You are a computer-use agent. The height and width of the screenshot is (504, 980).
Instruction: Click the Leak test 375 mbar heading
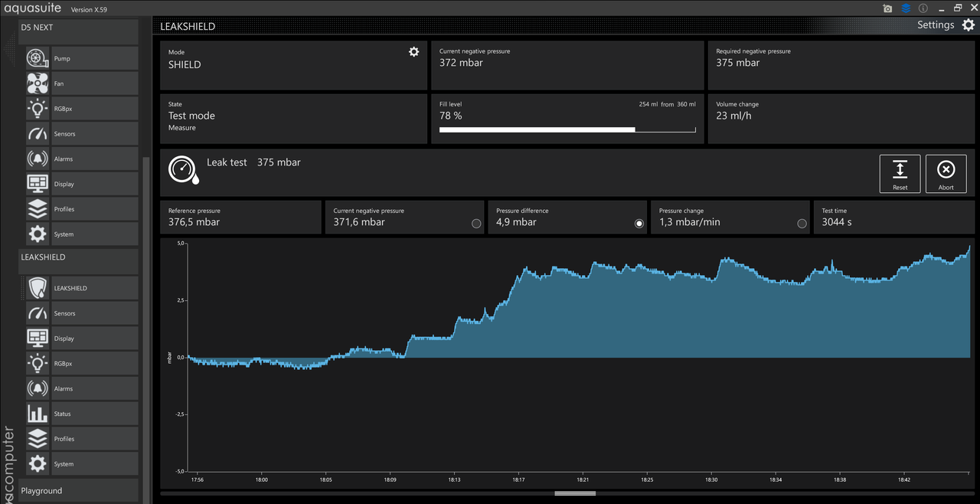point(253,162)
